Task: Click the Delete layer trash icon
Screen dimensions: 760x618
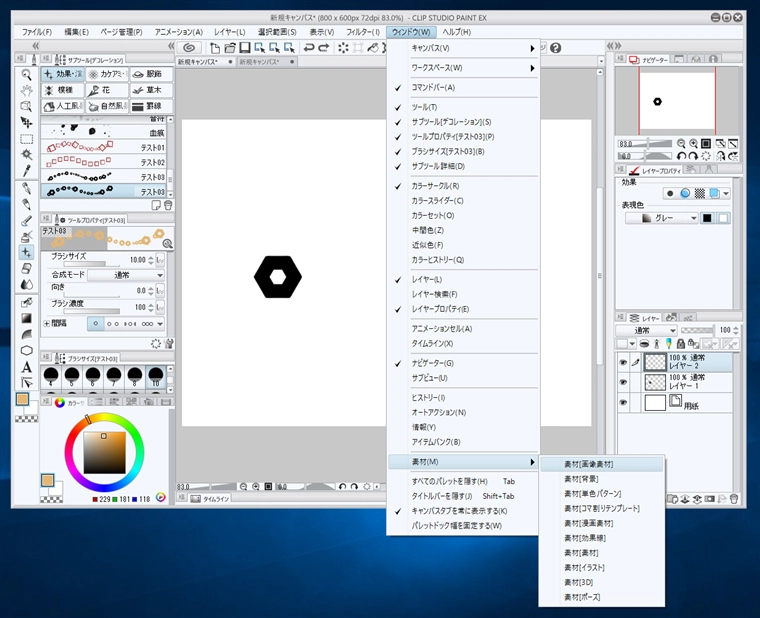Action: (x=734, y=498)
